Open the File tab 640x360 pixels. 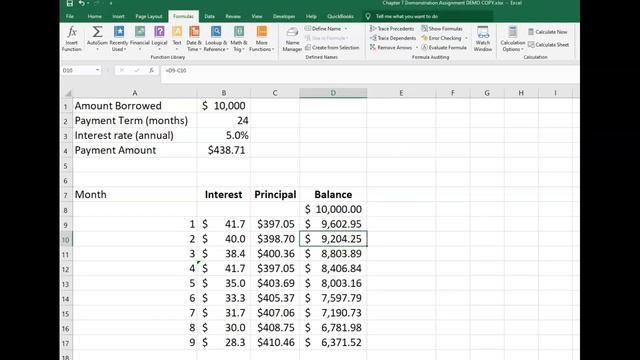70,16
